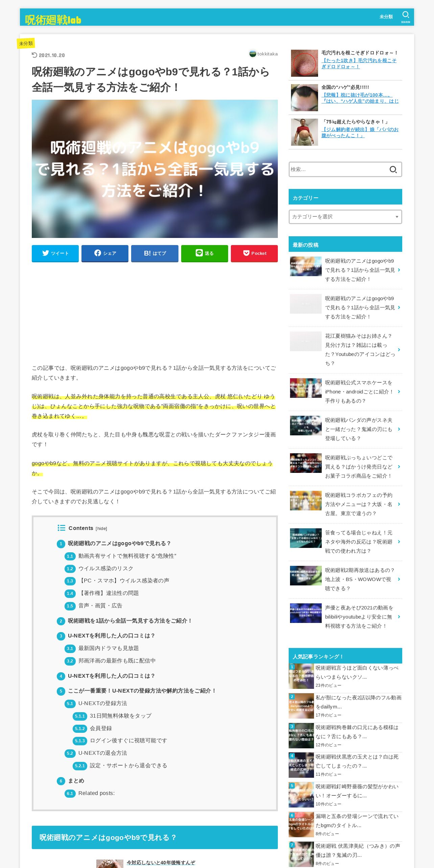Save the article to Pocket
Image resolution: width=434 pixels, height=868 pixels.
pos(254,253)
